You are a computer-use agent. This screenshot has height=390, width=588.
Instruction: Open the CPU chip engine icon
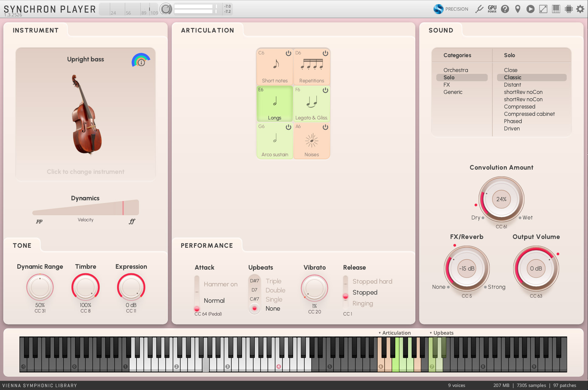[x=569, y=9]
